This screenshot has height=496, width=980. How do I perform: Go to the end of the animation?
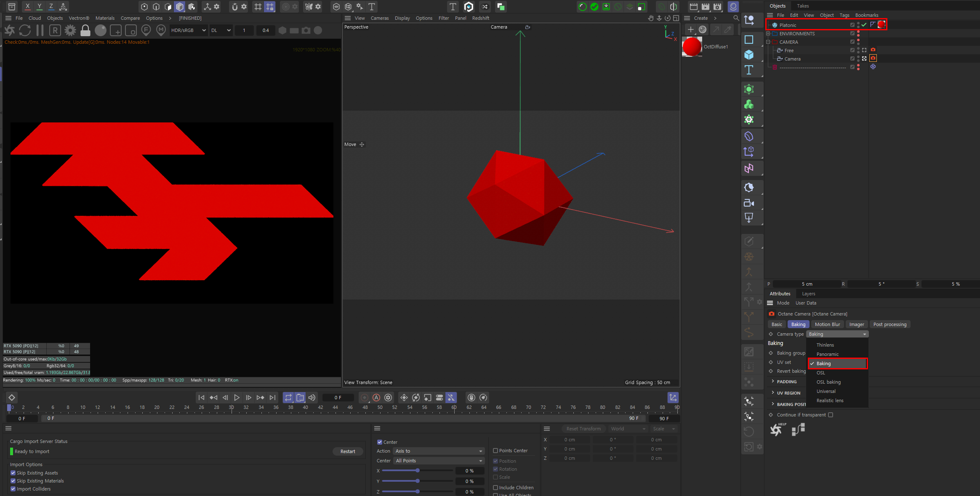[273, 398]
